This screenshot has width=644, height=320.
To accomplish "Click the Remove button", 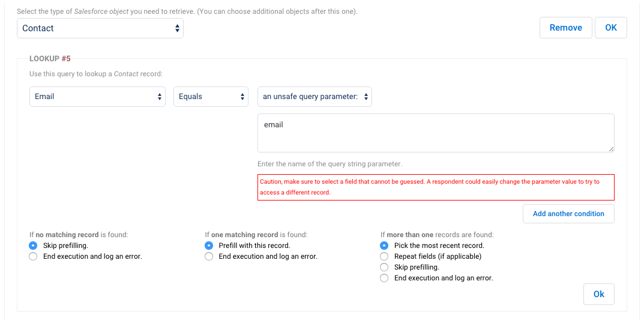I will 565,28.
